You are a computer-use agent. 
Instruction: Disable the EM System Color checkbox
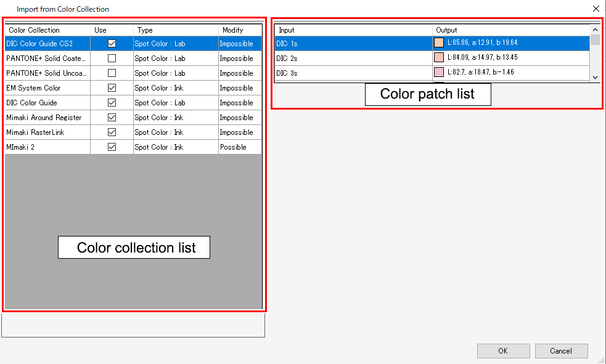[112, 87]
